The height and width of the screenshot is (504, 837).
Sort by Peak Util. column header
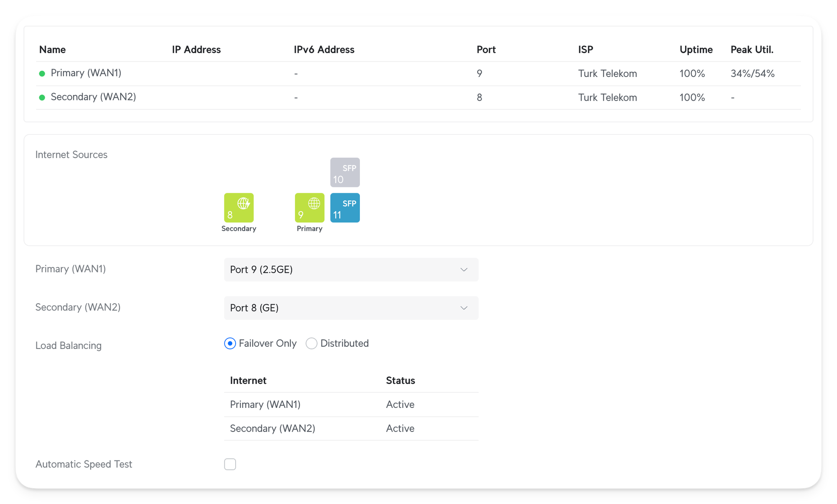click(x=752, y=50)
